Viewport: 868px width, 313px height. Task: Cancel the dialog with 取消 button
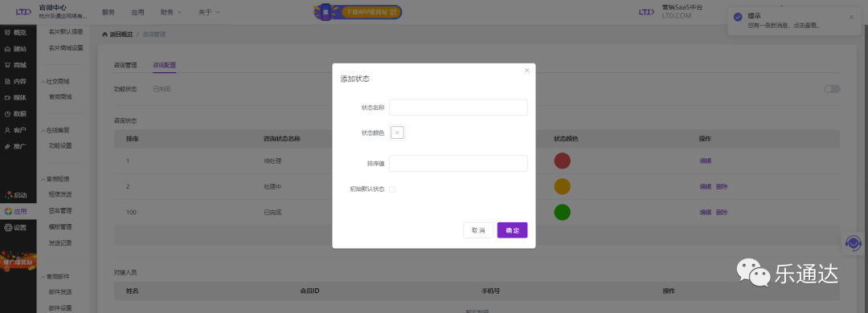[478, 230]
